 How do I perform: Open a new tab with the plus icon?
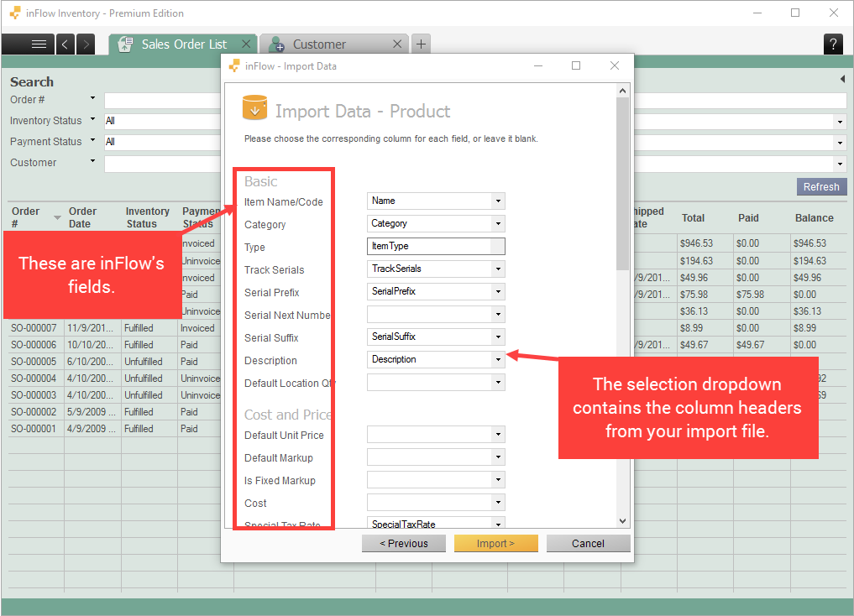coord(421,43)
